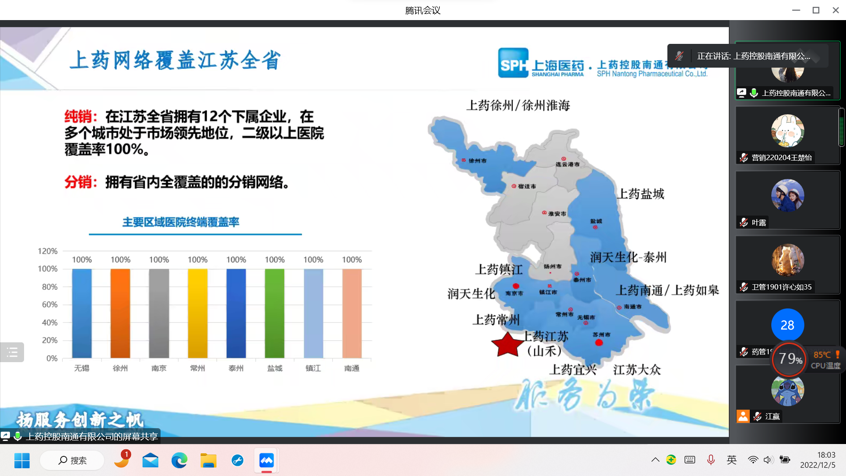Click muted mic icon beside 卫管1901许心如35
The width and height of the screenshot is (846, 476).
click(744, 287)
